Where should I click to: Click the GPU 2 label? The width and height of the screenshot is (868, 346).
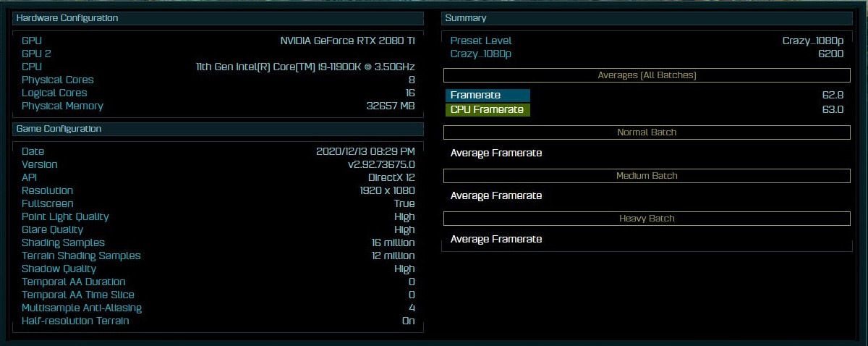(x=36, y=54)
